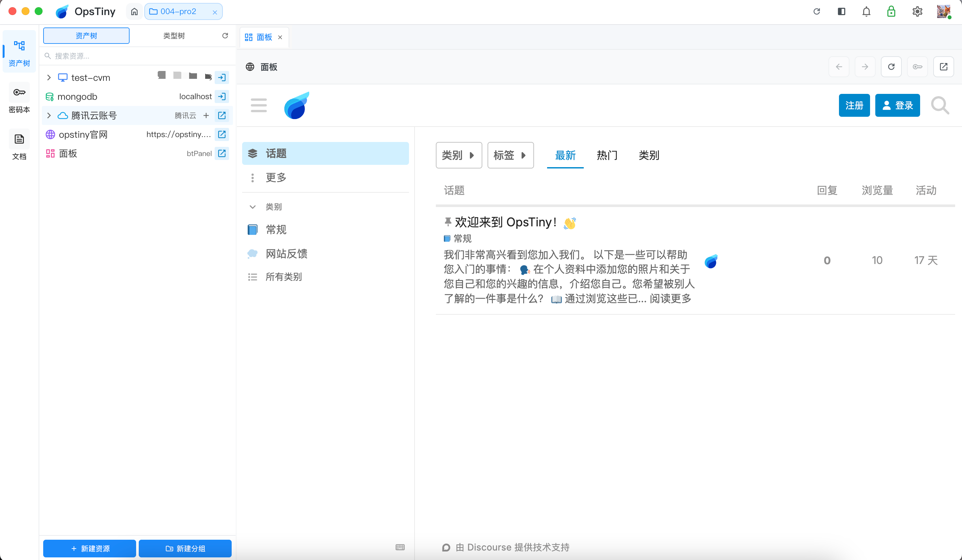Switch to the 类型树 tab
This screenshot has height=560, width=962.
click(x=174, y=36)
